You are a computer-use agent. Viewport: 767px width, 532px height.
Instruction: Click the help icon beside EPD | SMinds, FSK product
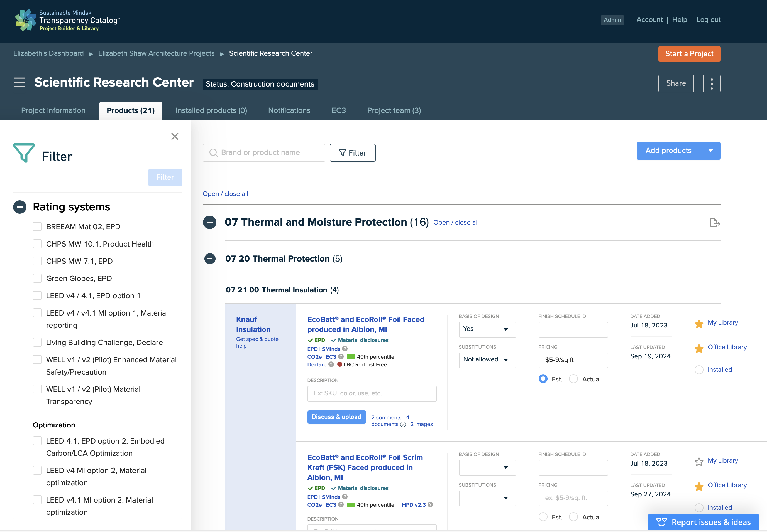(345, 497)
